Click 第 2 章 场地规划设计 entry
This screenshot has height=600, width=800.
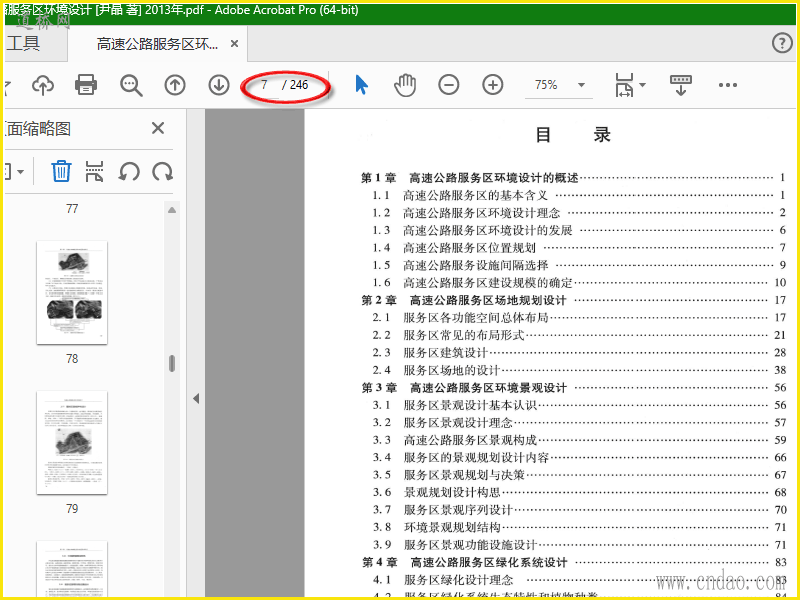(x=573, y=300)
